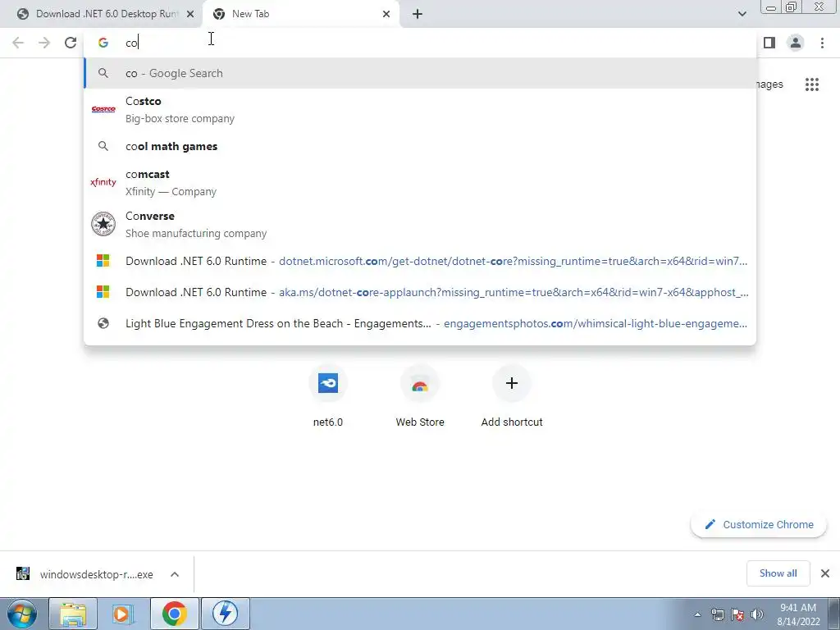Click the xfinity logo suggestion icon
Viewport: 840px width, 630px height.
point(103,182)
